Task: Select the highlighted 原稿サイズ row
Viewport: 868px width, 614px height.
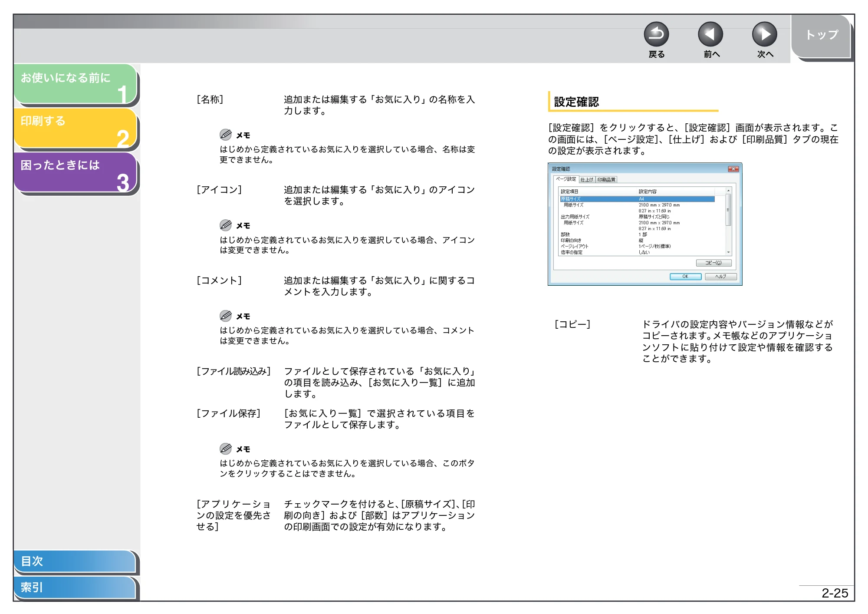Action: [x=637, y=199]
